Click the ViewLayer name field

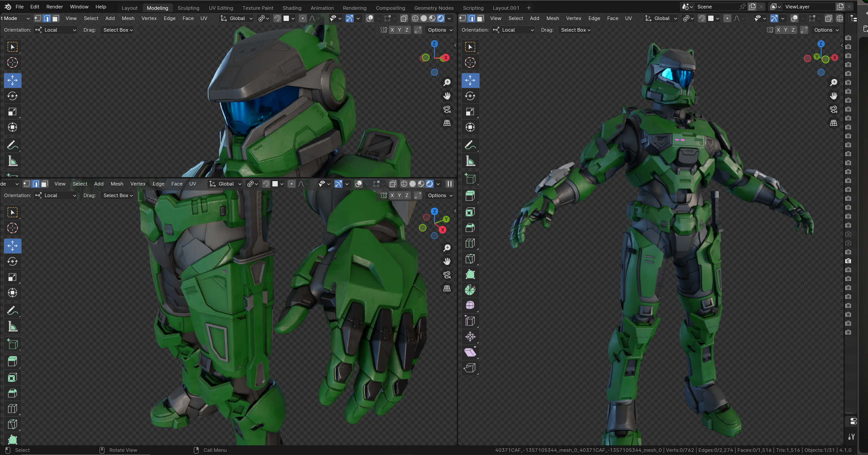click(x=809, y=7)
